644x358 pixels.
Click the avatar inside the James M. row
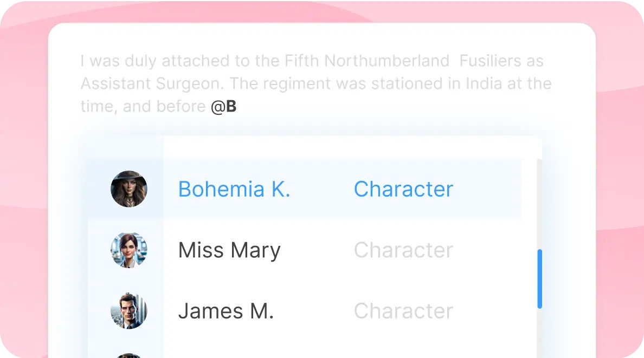click(130, 310)
